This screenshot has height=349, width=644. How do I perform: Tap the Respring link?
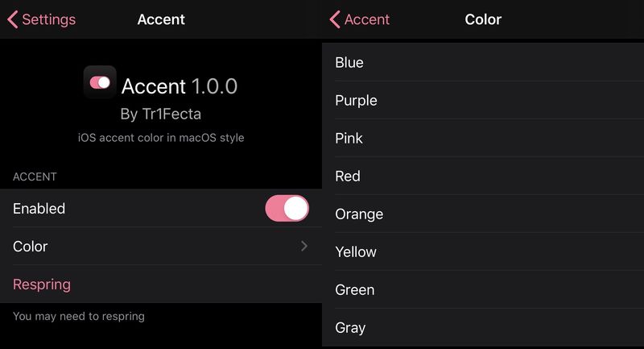pos(42,285)
